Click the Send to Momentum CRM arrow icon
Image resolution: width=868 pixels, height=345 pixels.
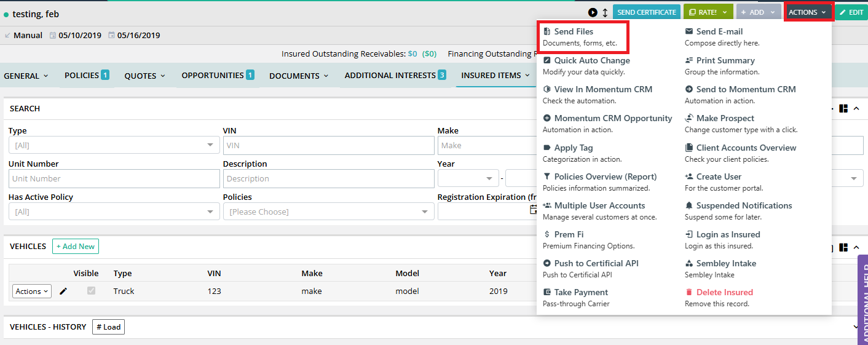tap(689, 89)
